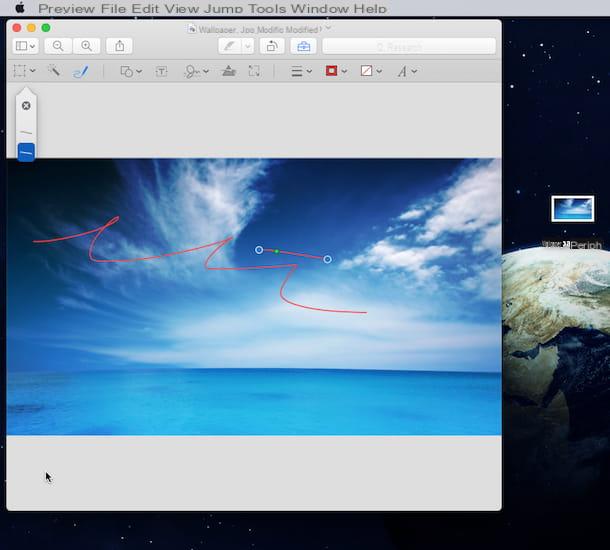
Task: Open the Adjust Size tool
Action: pos(254,71)
